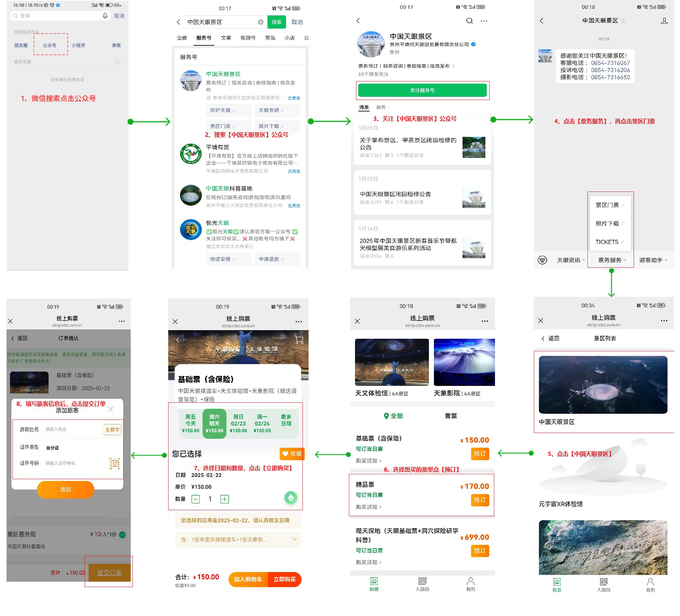Select 景区门票 from the popup menu
This screenshot has height=616, width=680.
[610, 205]
